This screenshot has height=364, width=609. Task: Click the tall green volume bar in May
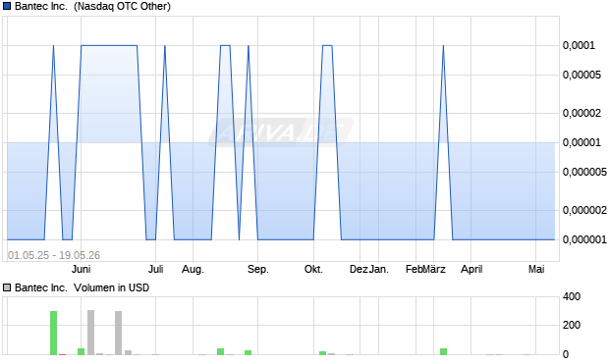54,333
